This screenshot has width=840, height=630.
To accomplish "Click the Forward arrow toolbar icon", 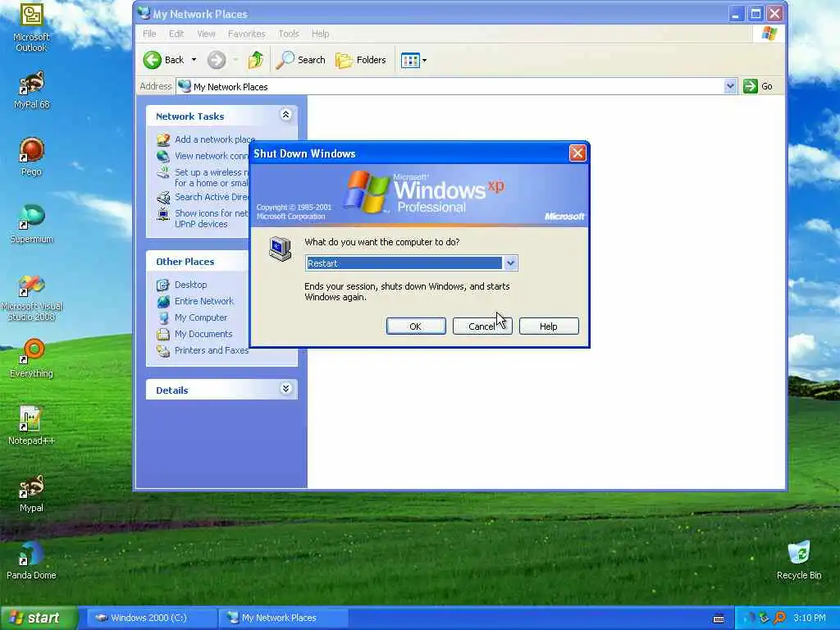I will [x=217, y=60].
